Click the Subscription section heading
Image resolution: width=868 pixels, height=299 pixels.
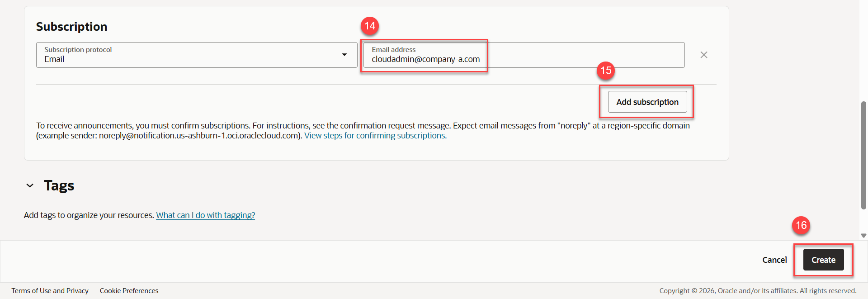click(x=71, y=27)
